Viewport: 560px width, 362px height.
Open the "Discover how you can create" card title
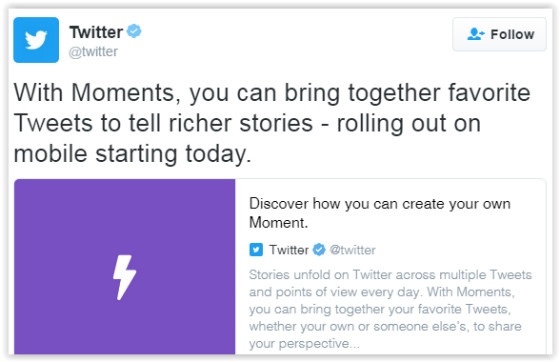[x=380, y=213]
